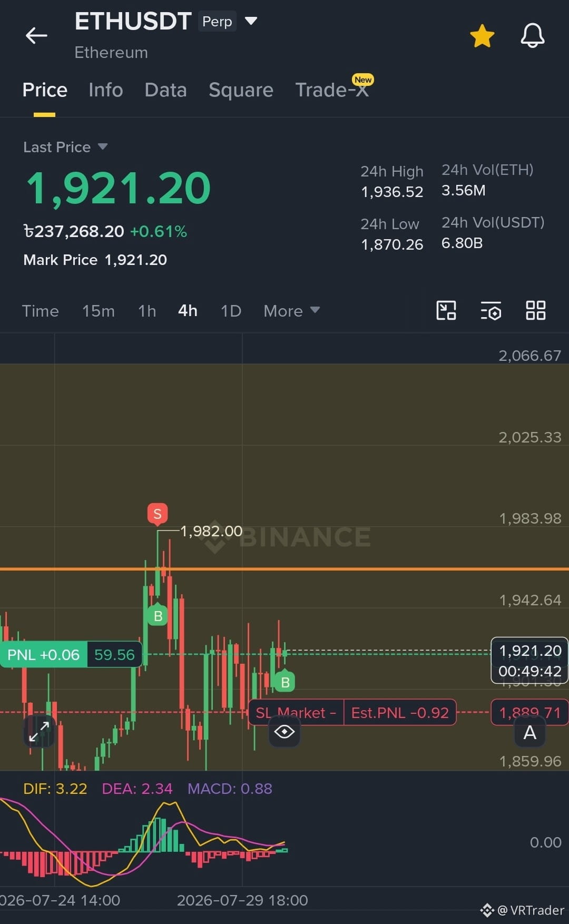Tap the red S sell marker
Image resolution: width=569 pixels, height=924 pixels.
click(x=158, y=514)
